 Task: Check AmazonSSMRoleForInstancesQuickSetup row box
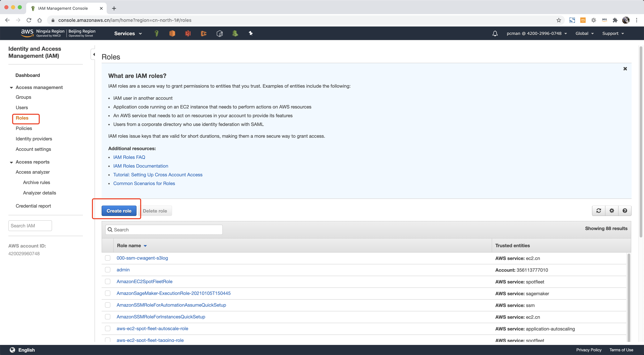click(x=108, y=317)
